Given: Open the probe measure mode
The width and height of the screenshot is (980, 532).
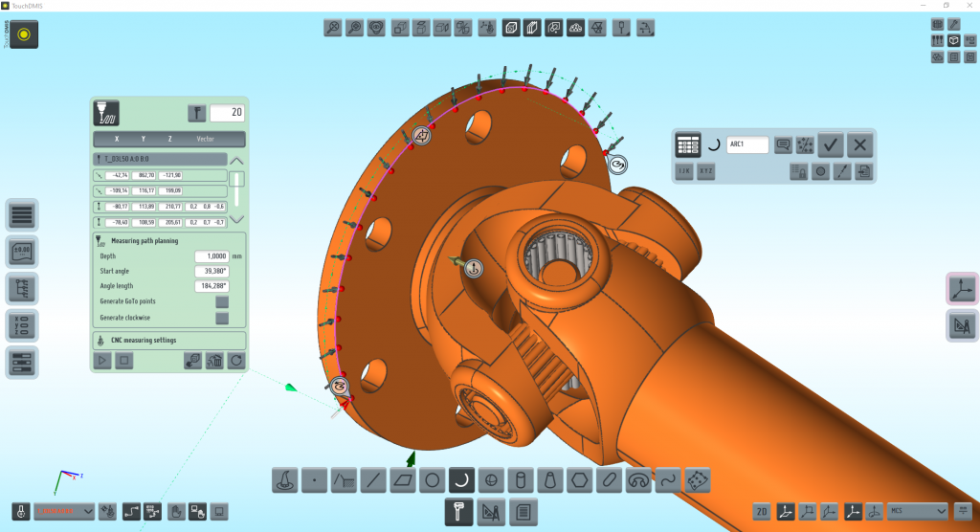Looking at the screenshot, I should [458, 512].
